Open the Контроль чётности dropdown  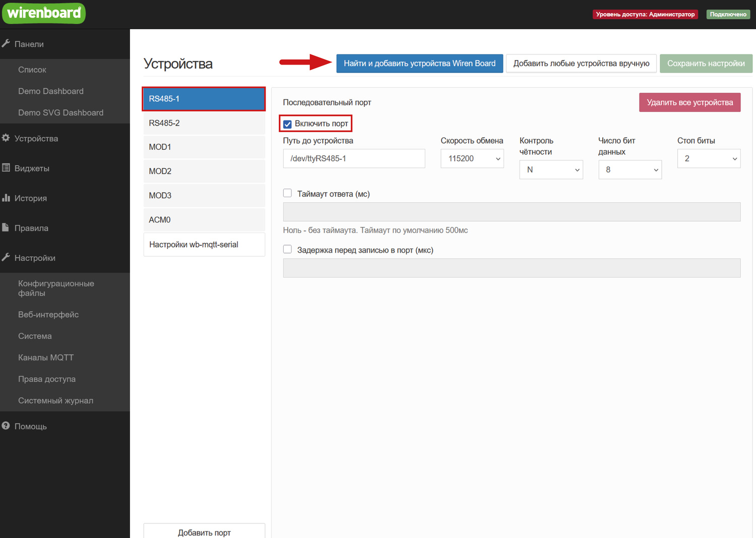click(551, 170)
